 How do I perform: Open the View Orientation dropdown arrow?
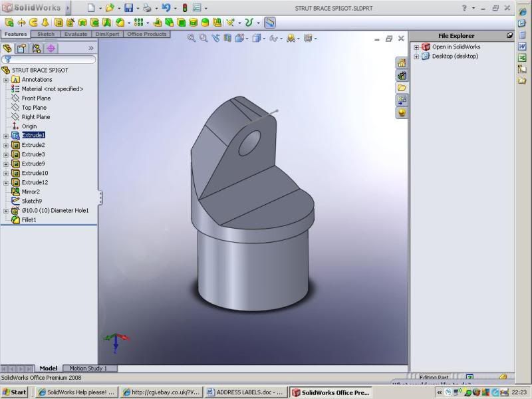point(247,39)
